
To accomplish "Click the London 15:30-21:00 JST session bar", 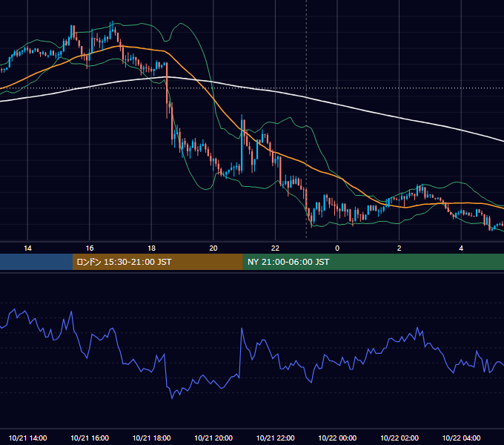I will (x=157, y=262).
